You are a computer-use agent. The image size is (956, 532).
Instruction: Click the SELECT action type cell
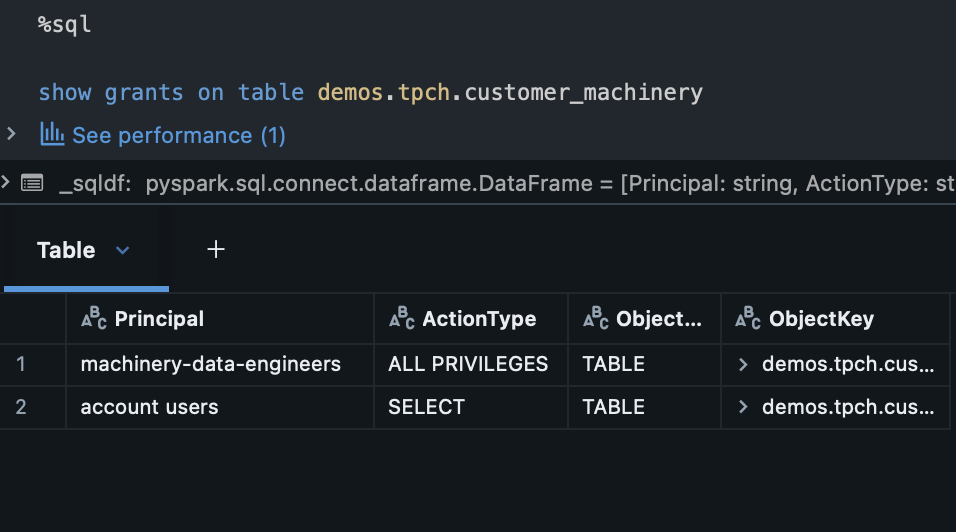[x=426, y=407]
